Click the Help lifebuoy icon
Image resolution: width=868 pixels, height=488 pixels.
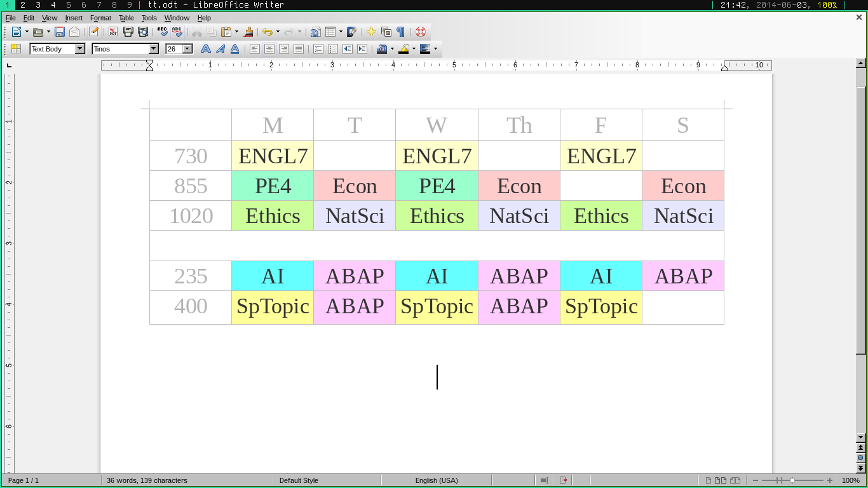(420, 32)
